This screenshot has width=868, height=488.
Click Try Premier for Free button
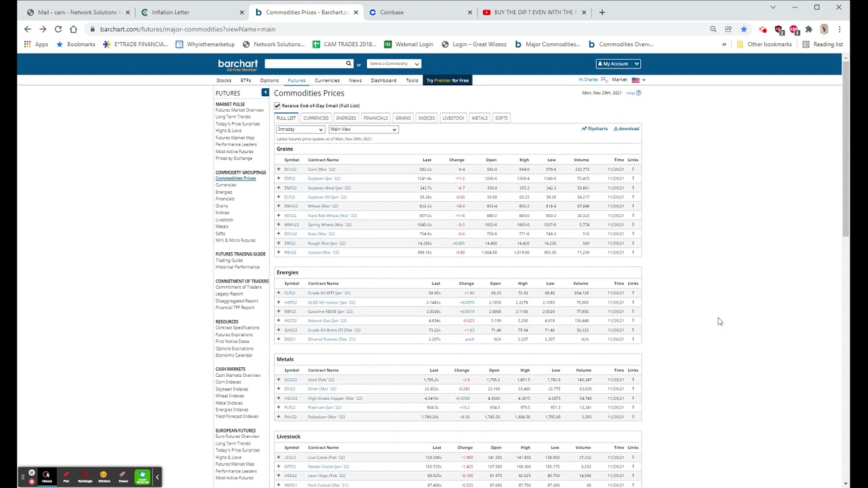pos(448,81)
